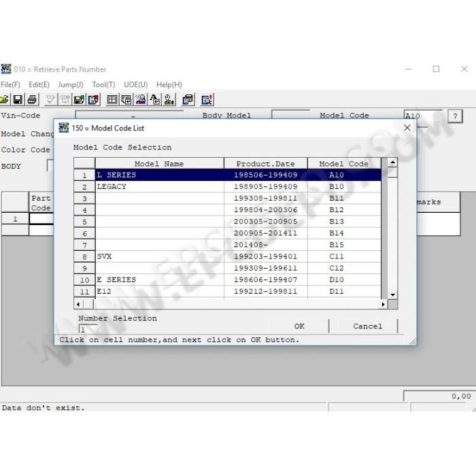Click the 201408- product date cell
Image resolution: width=476 pixels, height=476 pixels.
tap(266, 245)
